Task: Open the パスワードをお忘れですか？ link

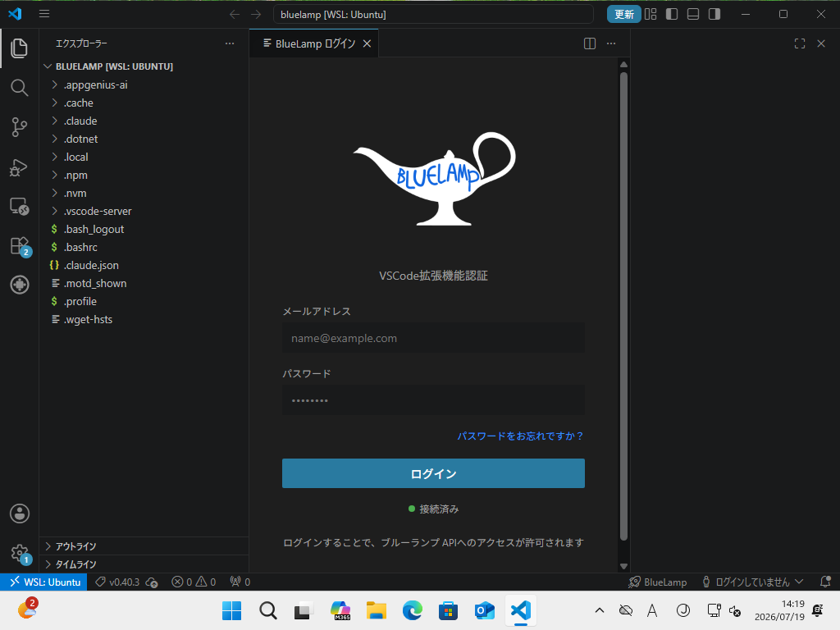Action: [x=519, y=436]
